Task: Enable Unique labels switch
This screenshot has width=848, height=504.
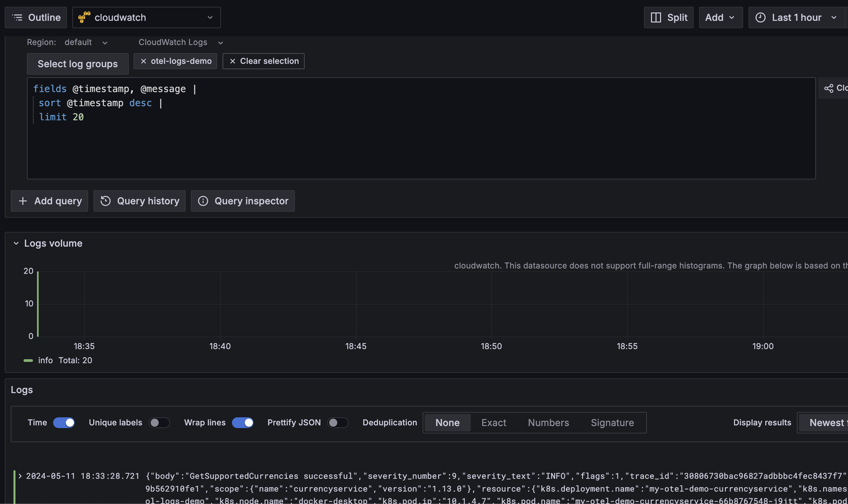Action: pyautogui.click(x=159, y=423)
